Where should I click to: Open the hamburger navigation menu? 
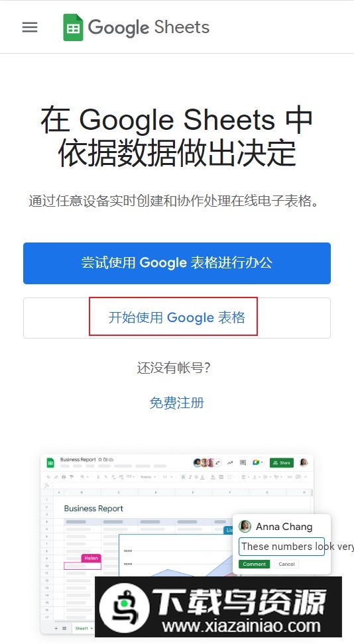point(30,28)
